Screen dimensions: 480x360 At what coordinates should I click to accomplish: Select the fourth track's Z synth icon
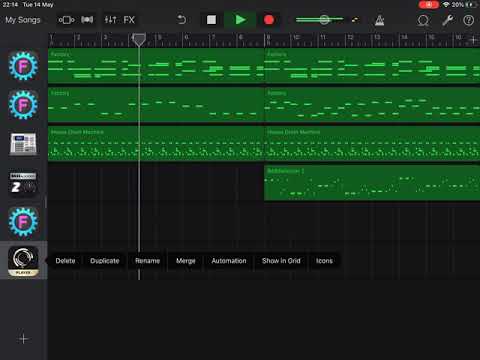(x=23, y=183)
